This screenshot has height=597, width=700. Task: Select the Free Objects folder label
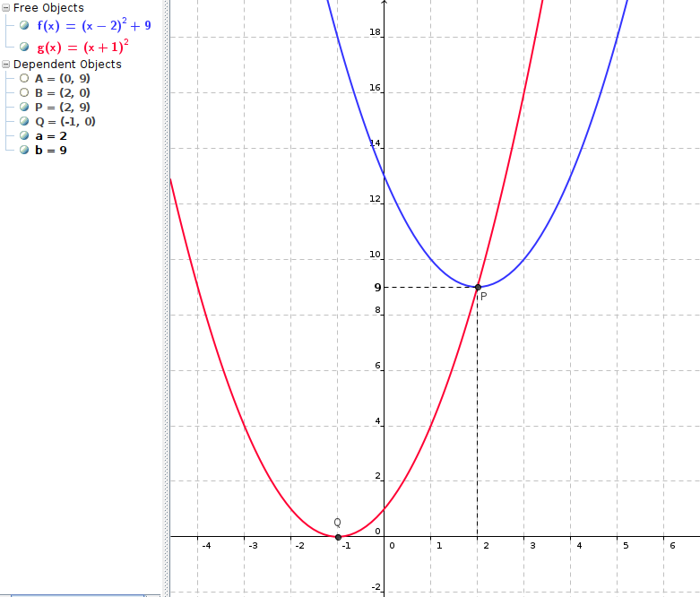pyautogui.click(x=48, y=8)
